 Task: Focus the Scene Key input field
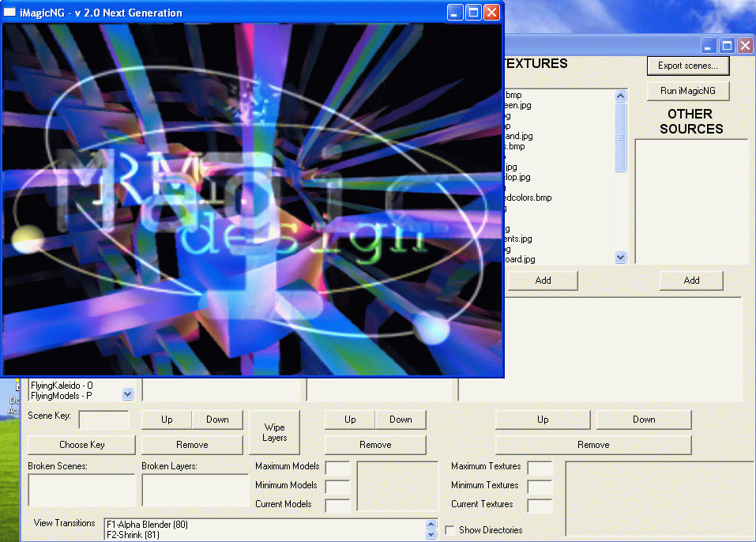coord(104,420)
